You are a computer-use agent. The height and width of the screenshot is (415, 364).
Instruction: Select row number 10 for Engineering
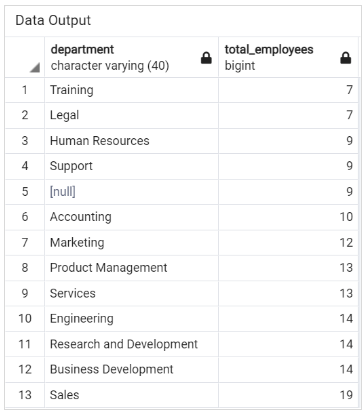point(25,319)
